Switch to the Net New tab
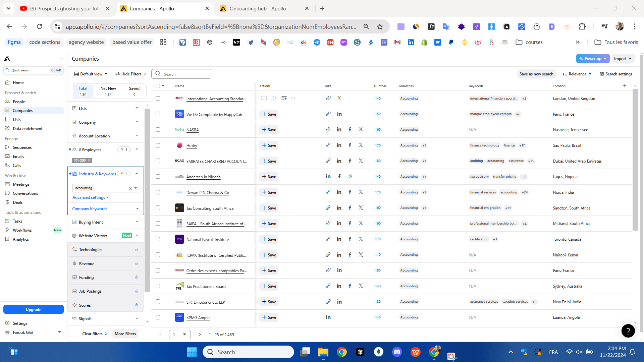Image resolution: width=644 pixels, height=362 pixels. [x=108, y=91]
